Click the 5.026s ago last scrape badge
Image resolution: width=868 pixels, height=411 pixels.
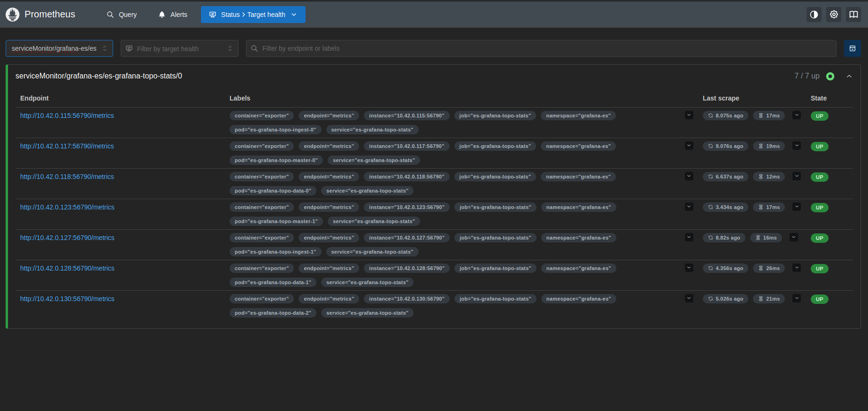click(x=726, y=299)
